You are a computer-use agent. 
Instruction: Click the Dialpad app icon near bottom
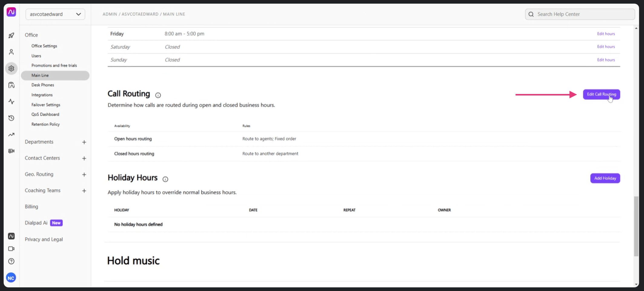click(11, 236)
